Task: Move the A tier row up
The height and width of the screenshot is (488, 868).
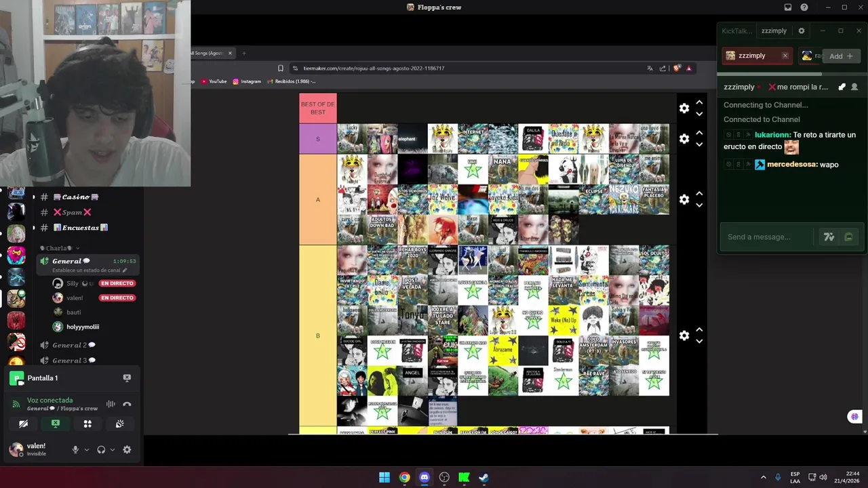Action: (699, 194)
